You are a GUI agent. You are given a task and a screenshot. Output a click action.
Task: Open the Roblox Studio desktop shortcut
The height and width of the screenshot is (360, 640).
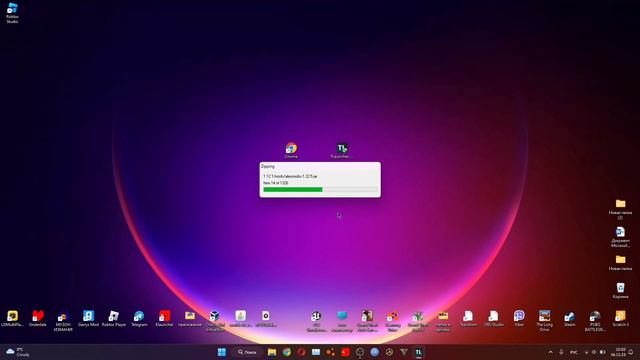pyautogui.click(x=12, y=13)
